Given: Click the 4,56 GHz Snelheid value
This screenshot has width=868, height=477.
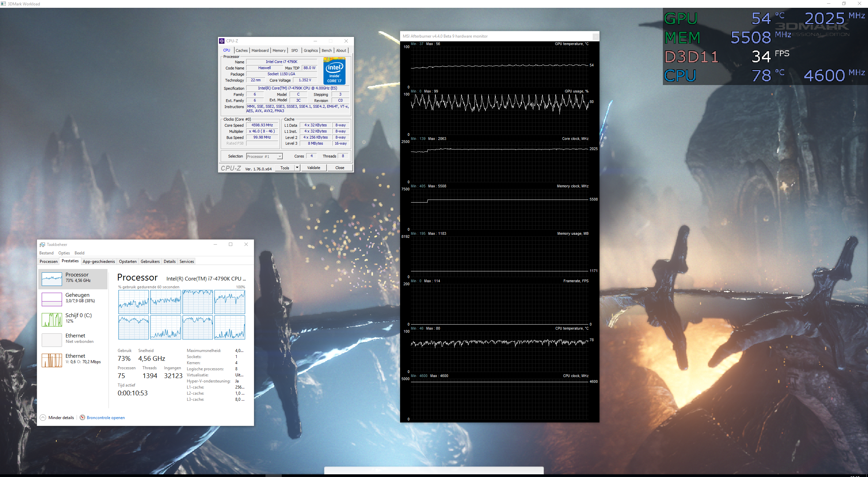Looking at the screenshot, I should point(152,358).
